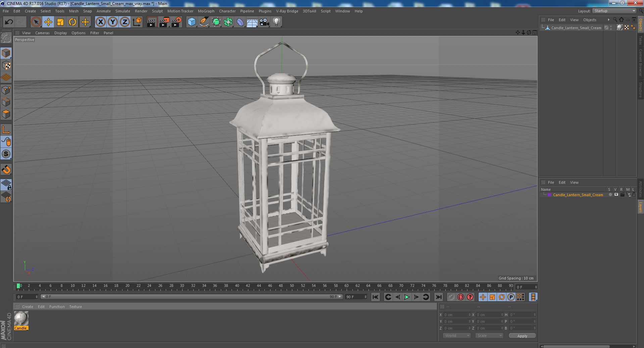Viewport: 644px width, 348px height.
Task: Switch to Model mode
Action: pyautogui.click(x=6, y=53)
